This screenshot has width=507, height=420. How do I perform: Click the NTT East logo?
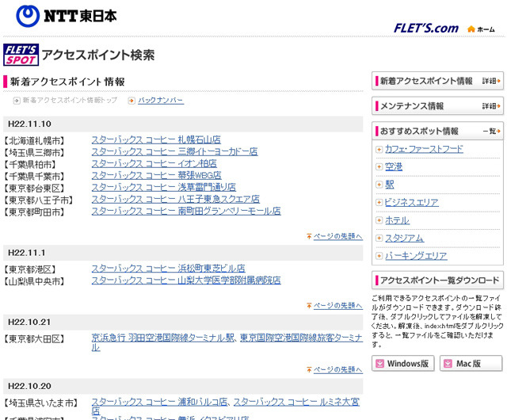(67, 16)
